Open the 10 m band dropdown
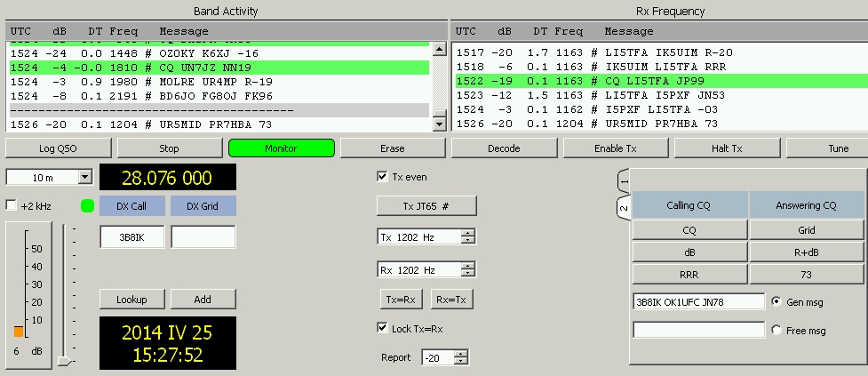868x376 pixels. (85, 178)
